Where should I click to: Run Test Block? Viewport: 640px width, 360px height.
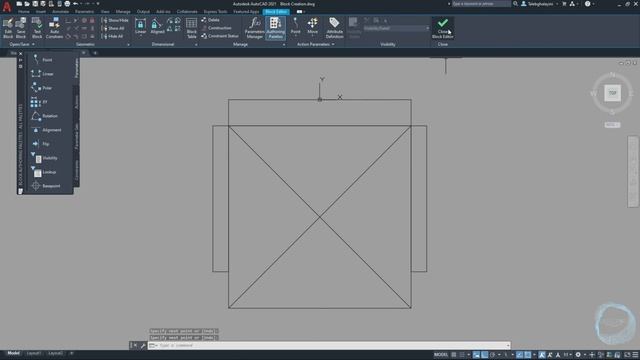tap(37, 28)
